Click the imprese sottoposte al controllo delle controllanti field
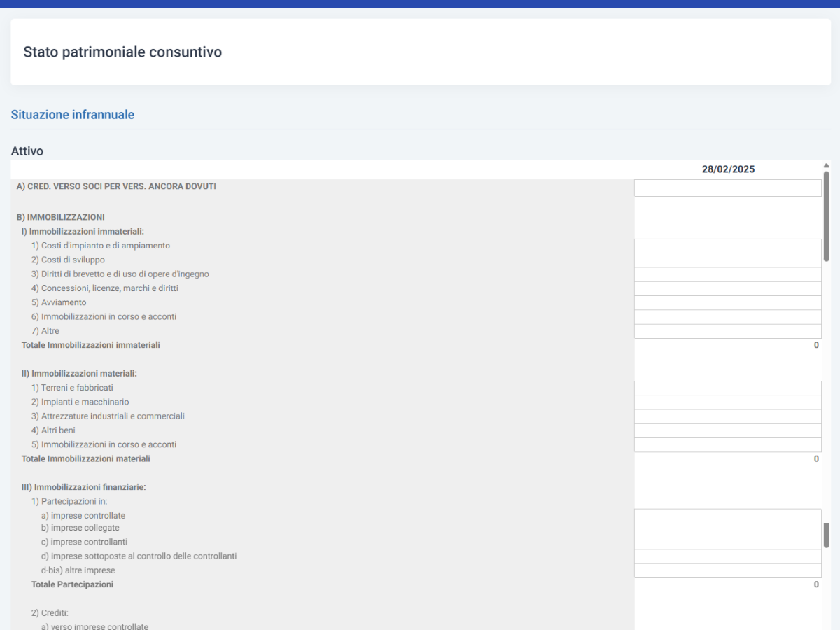The height and width of the screenshot is (630, 840). coord(727,556)
